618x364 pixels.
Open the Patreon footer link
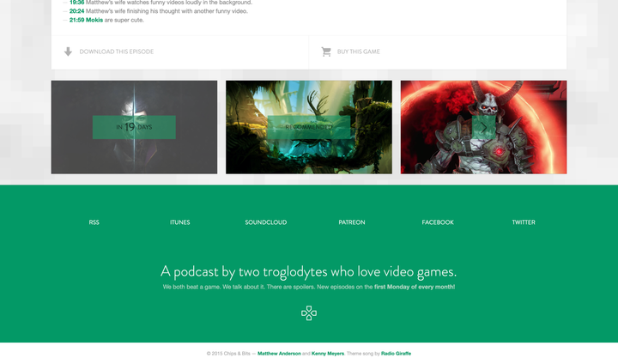point(352,222)
